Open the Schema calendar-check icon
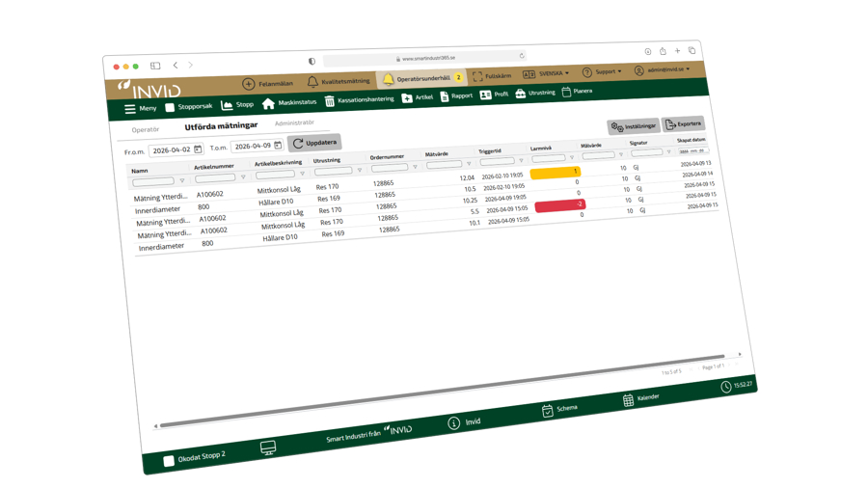This screenshot has width=868, height=488. [547, 411]
